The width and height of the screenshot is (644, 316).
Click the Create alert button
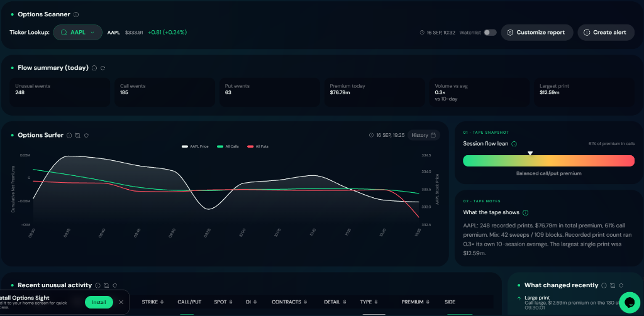606,33
